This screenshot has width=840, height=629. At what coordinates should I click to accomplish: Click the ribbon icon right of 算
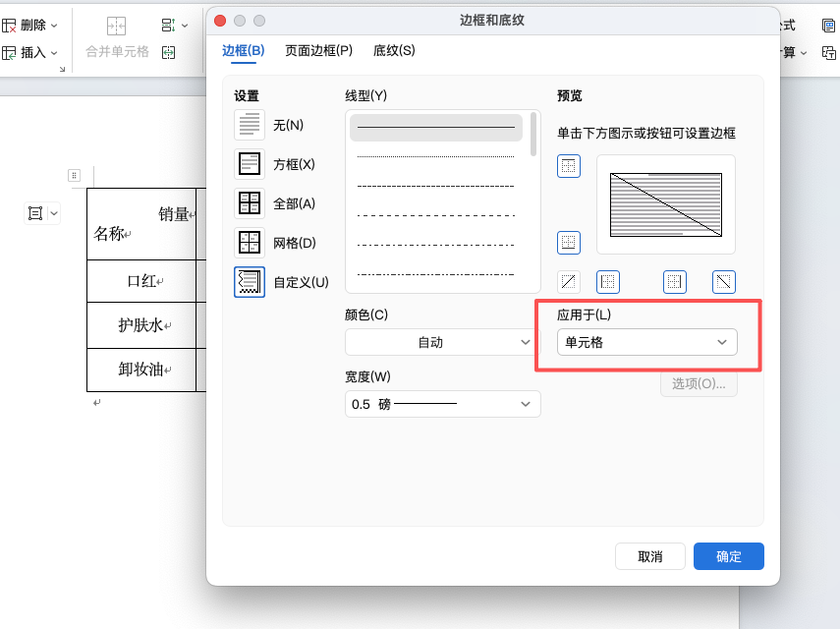click(828, 52)
